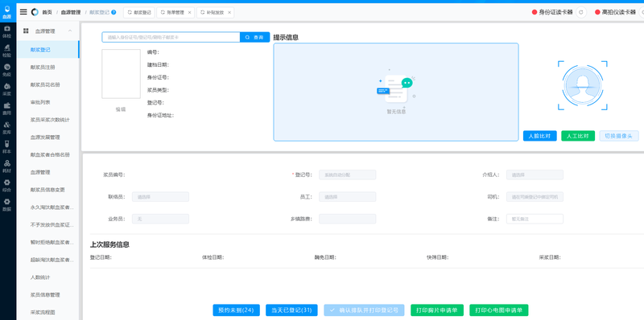This screenshot has width=644, height=320.
Task: Switch to the 补贴发放 page tab
Action: click(x=215, y=12)
